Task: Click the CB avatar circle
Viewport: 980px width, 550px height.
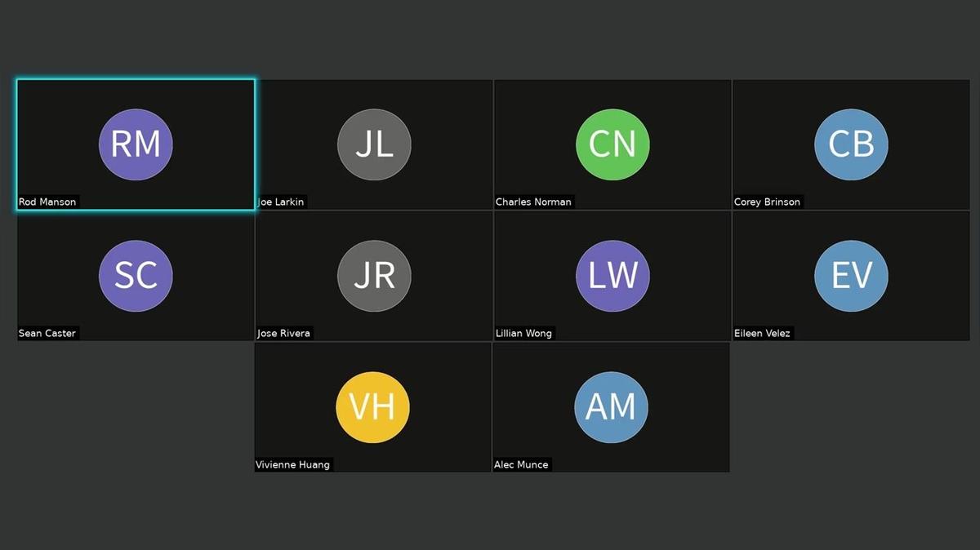Action: (851, 144)
